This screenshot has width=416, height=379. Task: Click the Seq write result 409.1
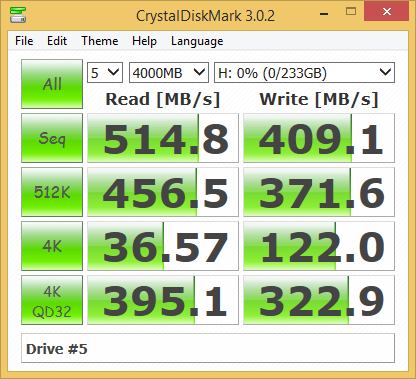(319, 138)
